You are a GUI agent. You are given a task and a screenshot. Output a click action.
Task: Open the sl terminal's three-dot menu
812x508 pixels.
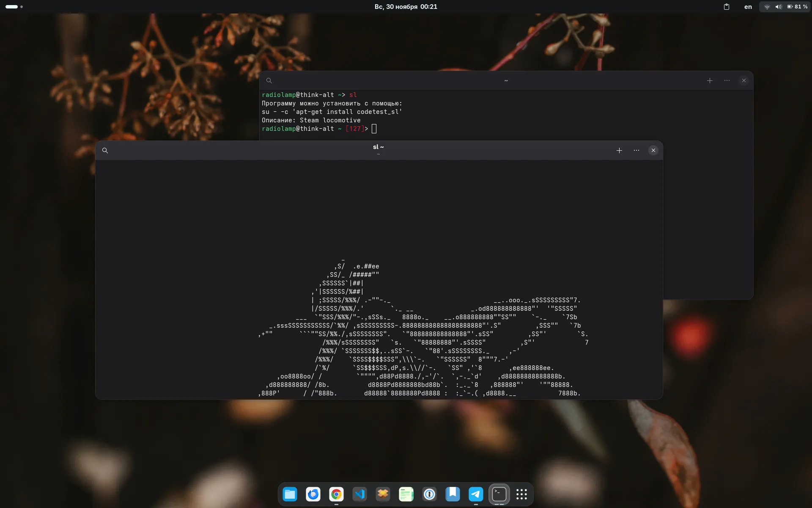(636, 150)
